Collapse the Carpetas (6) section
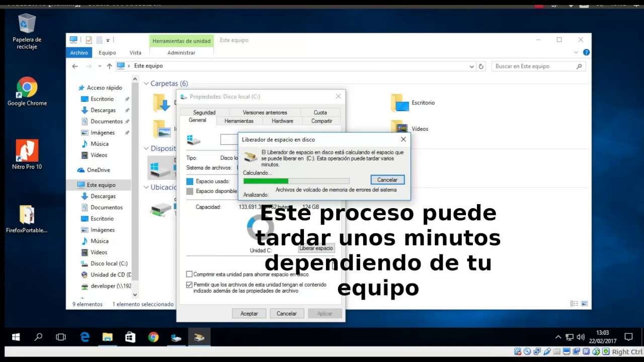Image resolution: width=644 pixels, height=362 pixels. 147,83
